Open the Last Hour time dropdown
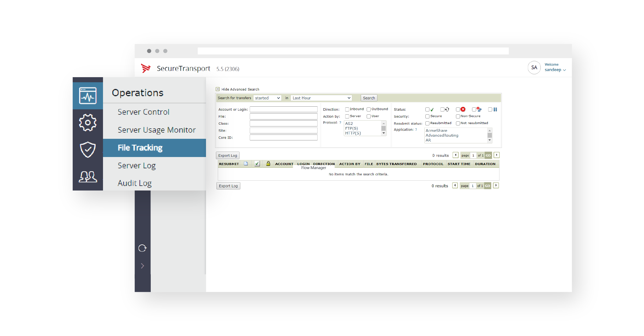The height and width of the screenshot is (336, 644). coord(321,98)
